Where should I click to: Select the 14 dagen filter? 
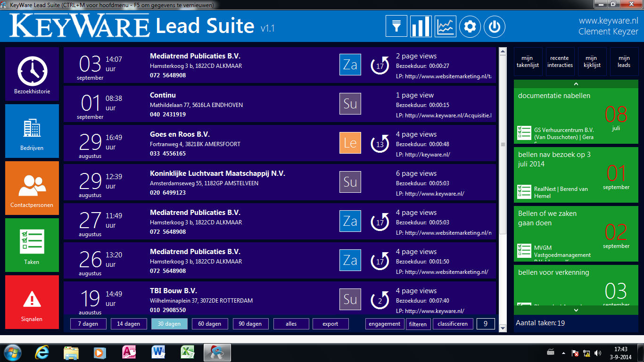tap(129, 324)
